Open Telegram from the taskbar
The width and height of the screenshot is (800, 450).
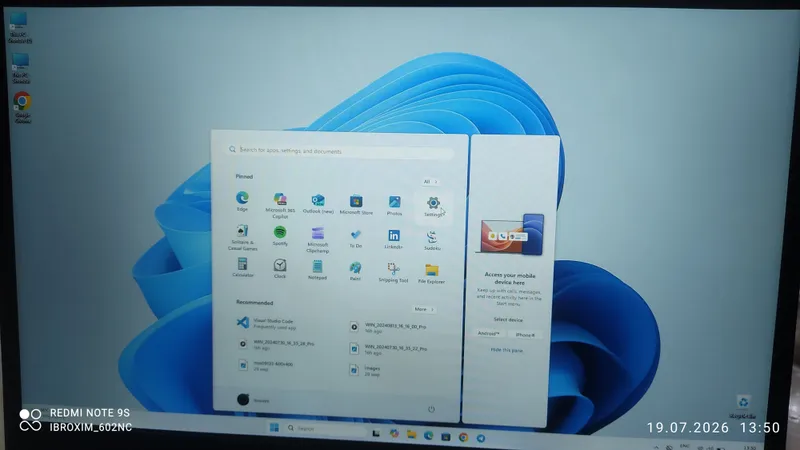(x=481, y=438)
